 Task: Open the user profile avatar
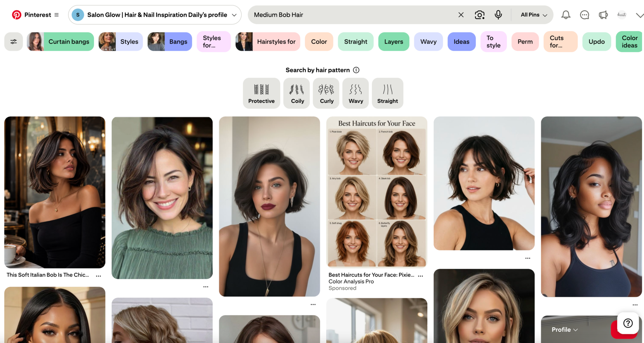click(622, 15)
